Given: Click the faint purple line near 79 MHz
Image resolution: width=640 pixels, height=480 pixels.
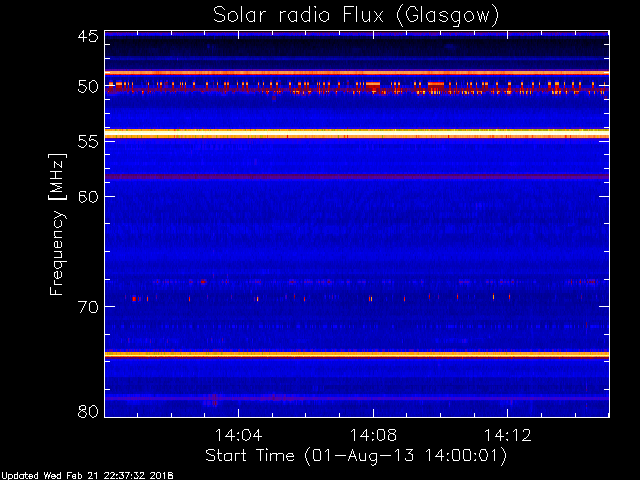Looking at the screenshot, I should click(x=357, y=398).
